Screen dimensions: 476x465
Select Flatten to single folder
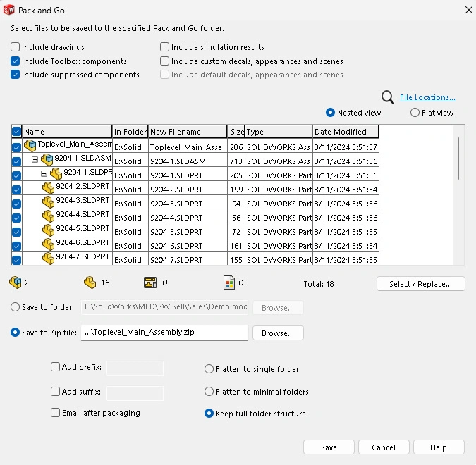click(209, 369)
